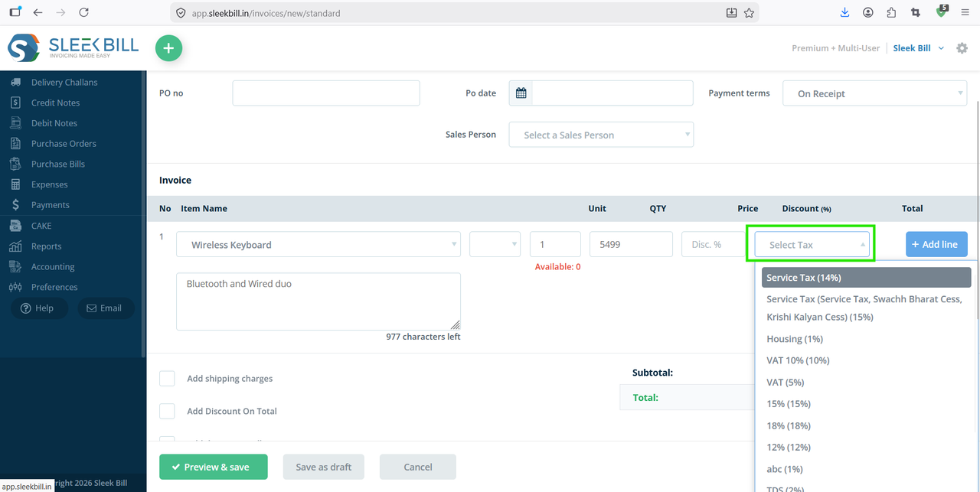Open the browser extensions puzzle icon

(892, 12)
